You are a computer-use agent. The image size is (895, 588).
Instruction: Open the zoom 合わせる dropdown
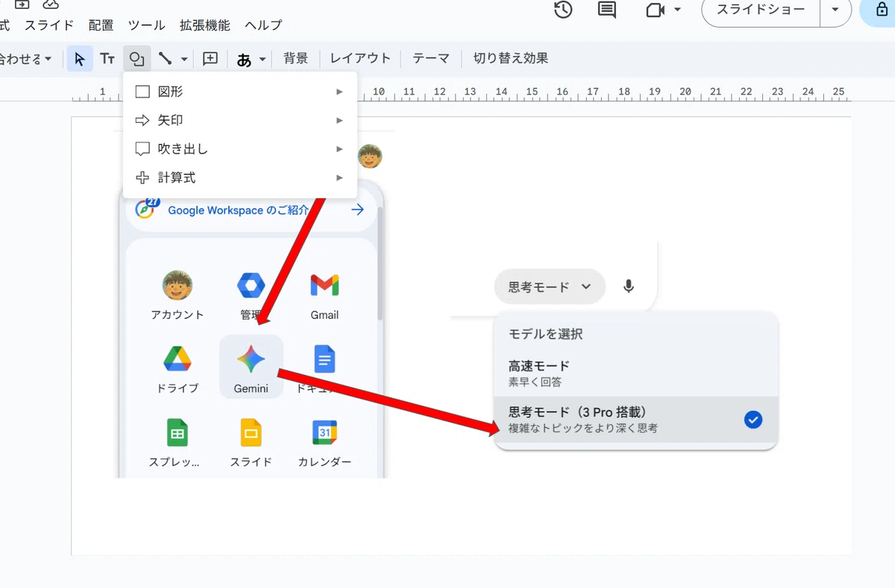tap(26, 59)
